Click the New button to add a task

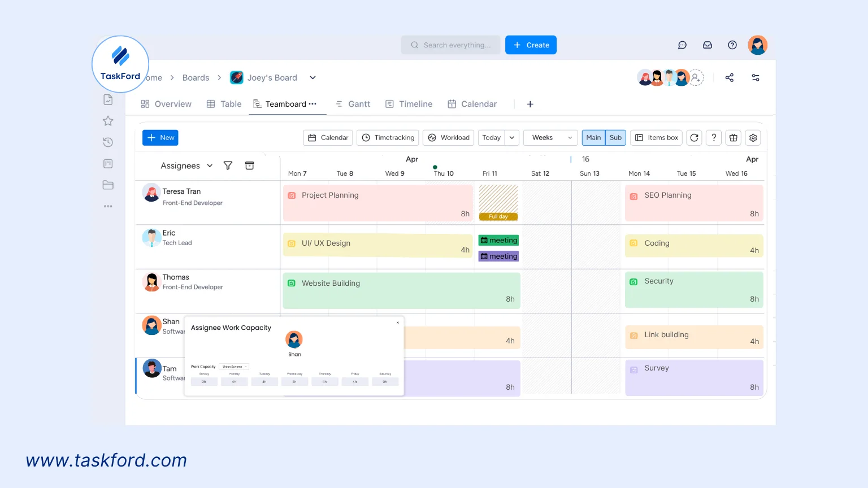[160, 137]
